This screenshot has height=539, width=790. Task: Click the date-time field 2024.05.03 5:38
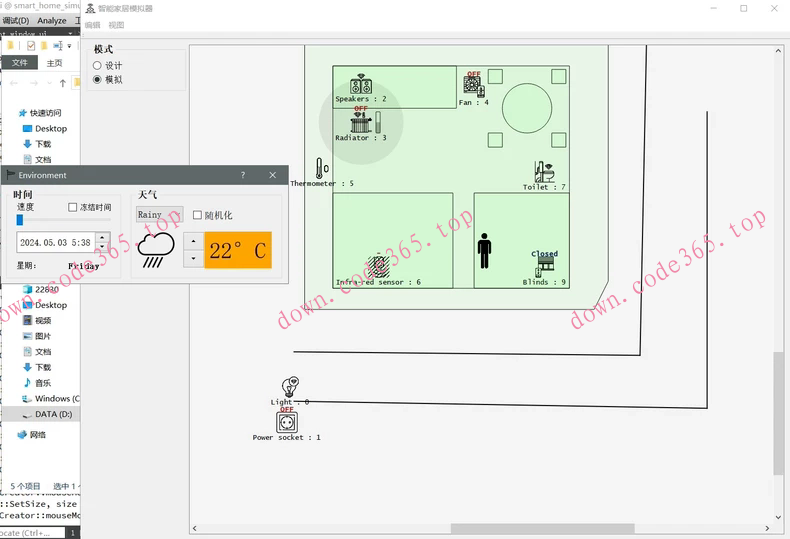click(x=56, y=242)
